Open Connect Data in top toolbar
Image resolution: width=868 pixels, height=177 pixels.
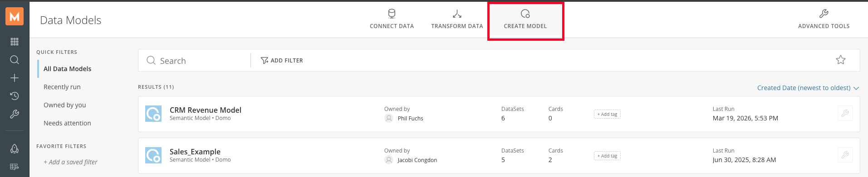(392, 19)
